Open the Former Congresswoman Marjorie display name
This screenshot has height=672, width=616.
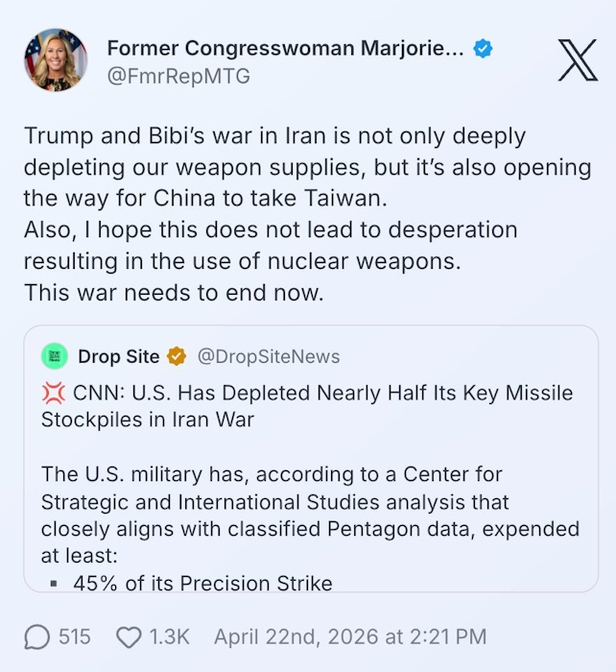[x=285, y=48]
